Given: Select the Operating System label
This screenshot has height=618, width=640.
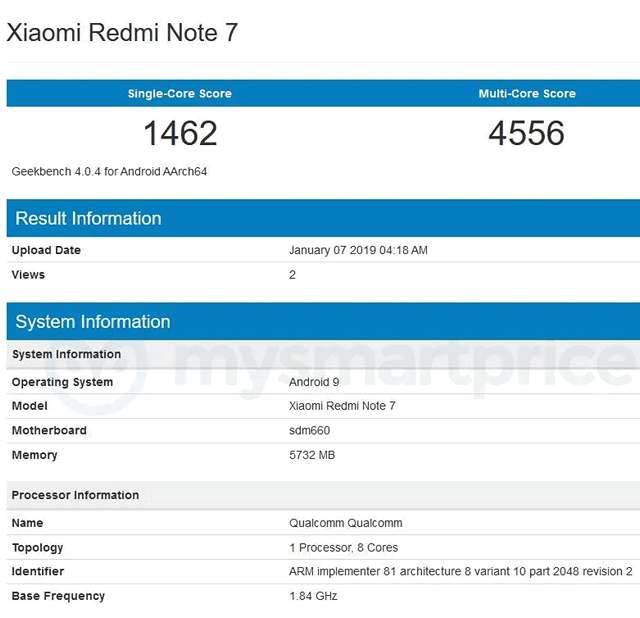Looking at the screenshot, I should [62, 382].
